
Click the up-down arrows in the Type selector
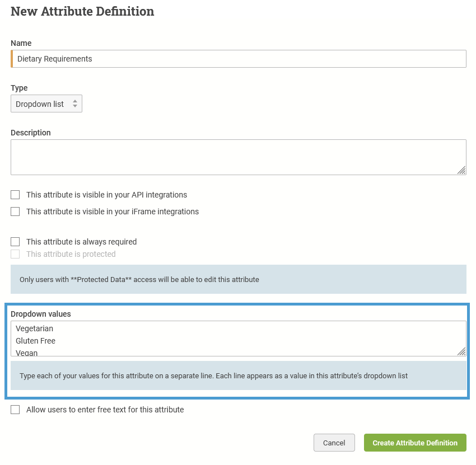(75, 104)
